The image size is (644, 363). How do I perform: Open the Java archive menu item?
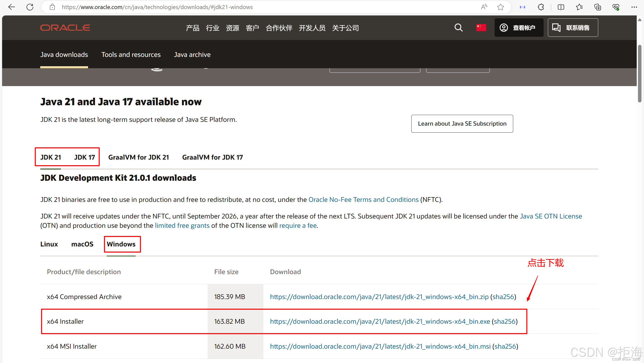pos(192,55)
